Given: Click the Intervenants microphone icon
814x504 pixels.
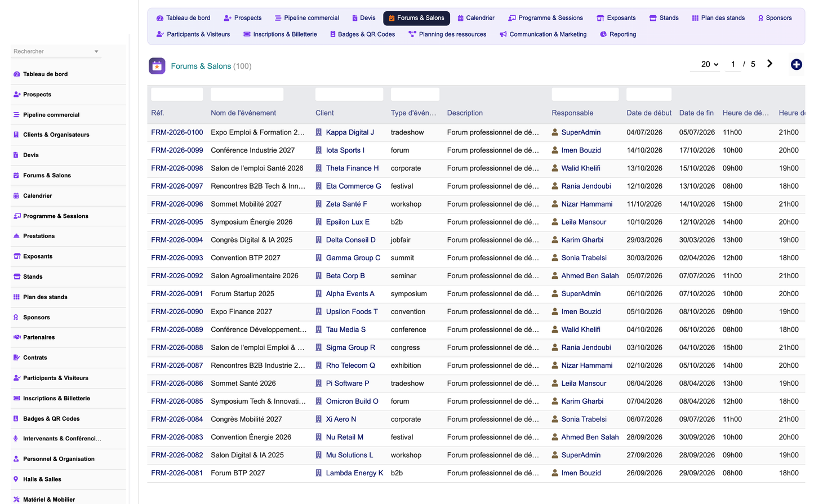Looking at the screenshot, I should tap(16, 439).
